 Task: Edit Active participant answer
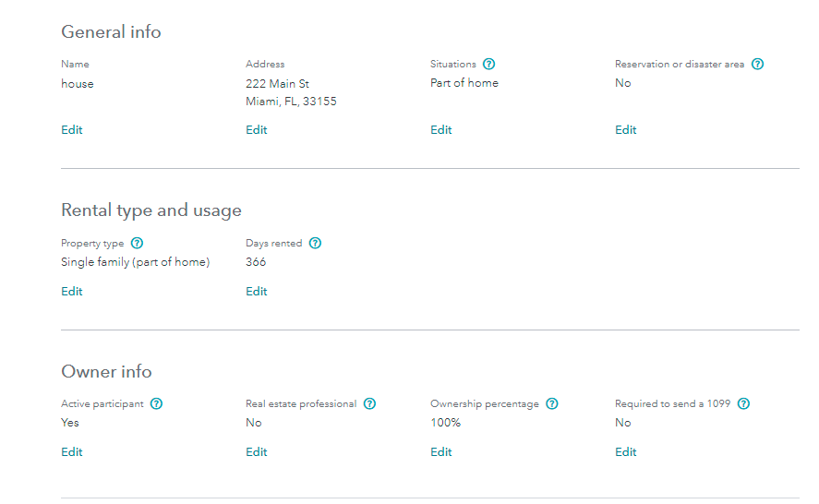tap(72, 452)
